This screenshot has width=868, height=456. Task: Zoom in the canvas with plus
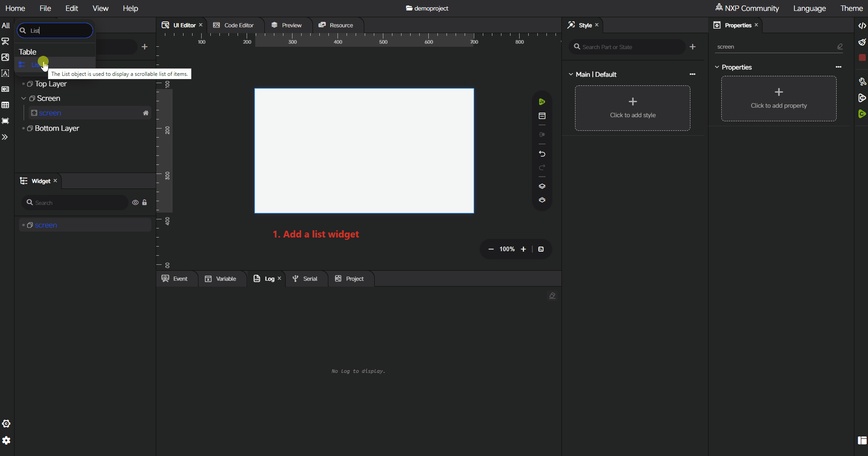523,249
